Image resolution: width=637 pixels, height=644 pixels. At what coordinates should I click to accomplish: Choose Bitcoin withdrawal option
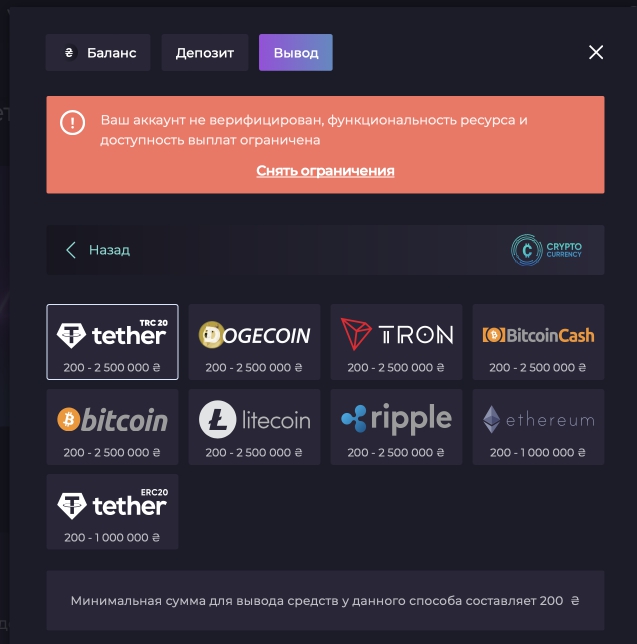112,427
